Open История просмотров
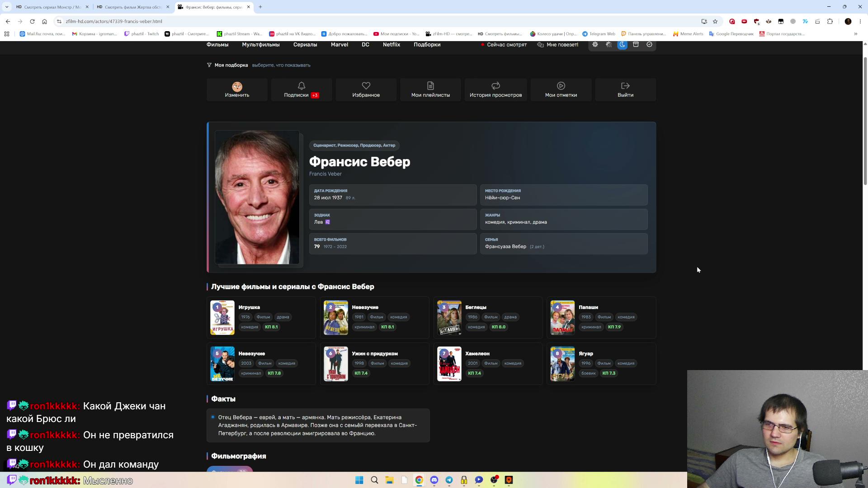The image size is (868, 488). (495, 89)
